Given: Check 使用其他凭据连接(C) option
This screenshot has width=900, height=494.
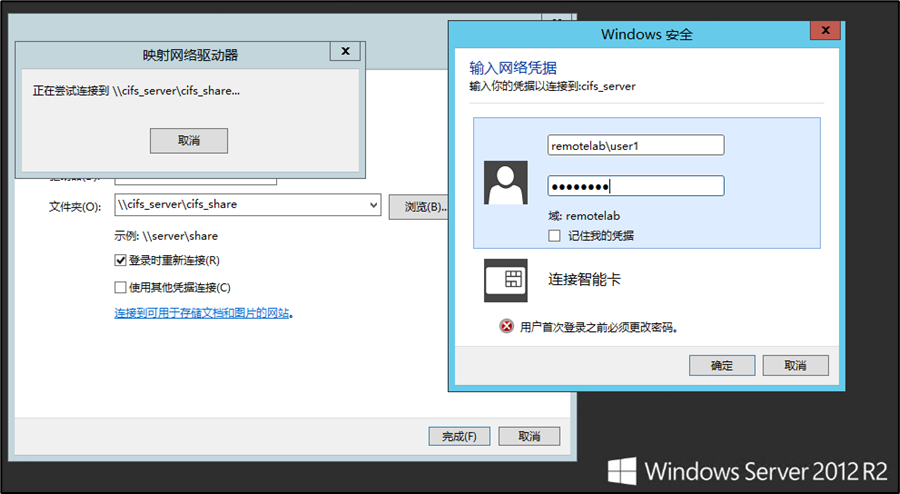Looking at the screenshot, I should tap(121, 287).
